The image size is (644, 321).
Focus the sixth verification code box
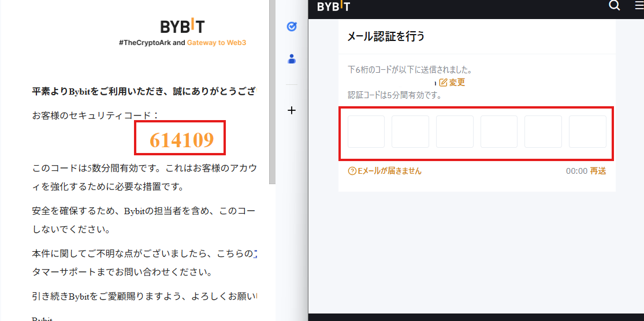click(587, 132)
